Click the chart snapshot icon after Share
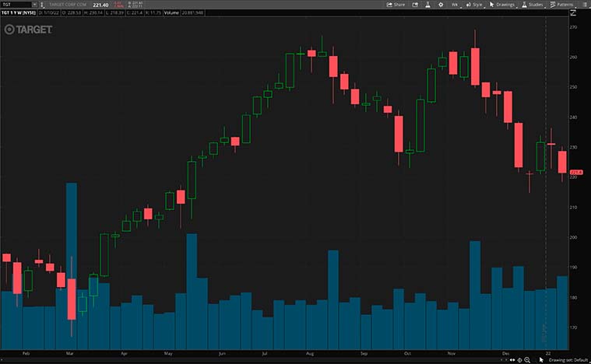 coord(415,5)
